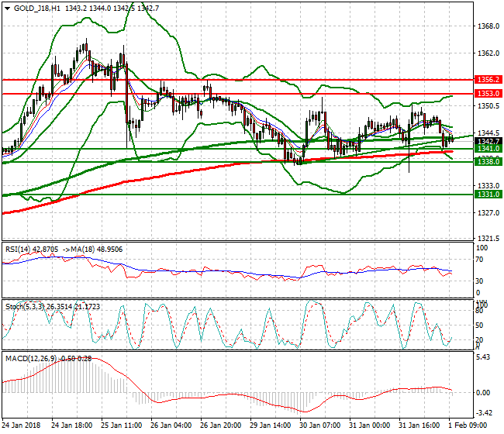The image size is (504, 434).
Task: Click the MACD -3.42 scale value
Action: click(x=483, y=412)
